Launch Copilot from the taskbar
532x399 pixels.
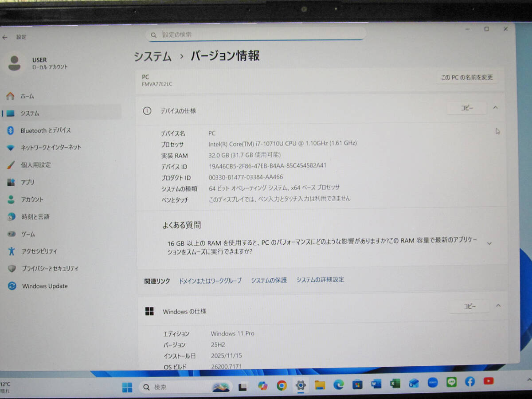tap(262, 386)
